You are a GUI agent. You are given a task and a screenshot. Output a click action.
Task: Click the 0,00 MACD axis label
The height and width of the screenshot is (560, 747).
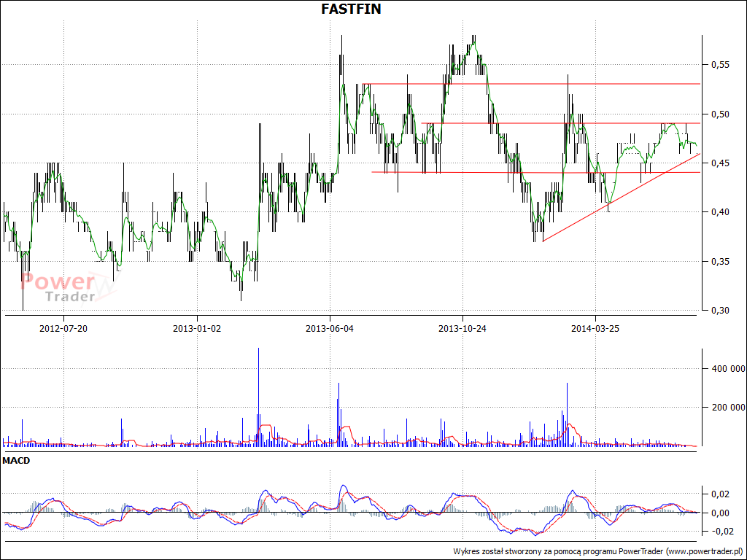tap(720, 513)
